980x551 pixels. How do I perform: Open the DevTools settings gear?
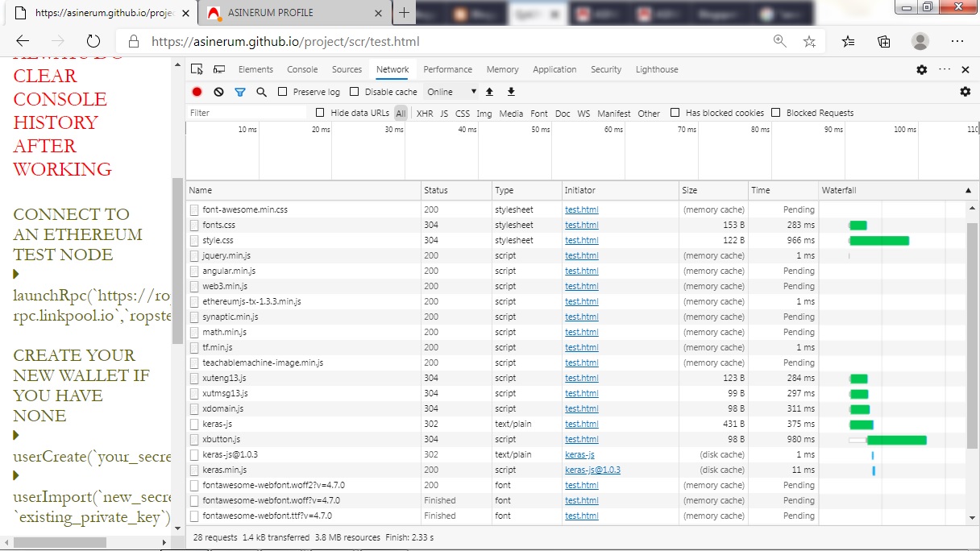[x=922, y=69]
